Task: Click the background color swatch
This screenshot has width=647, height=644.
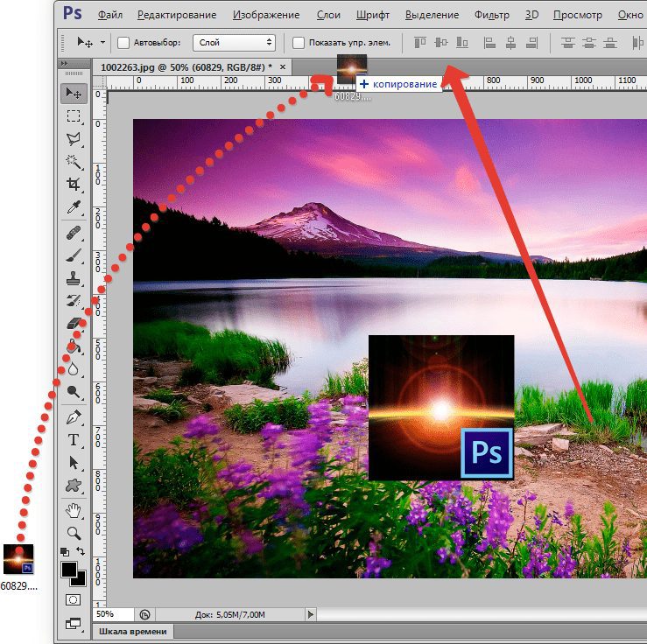Action: pos(80,580)
